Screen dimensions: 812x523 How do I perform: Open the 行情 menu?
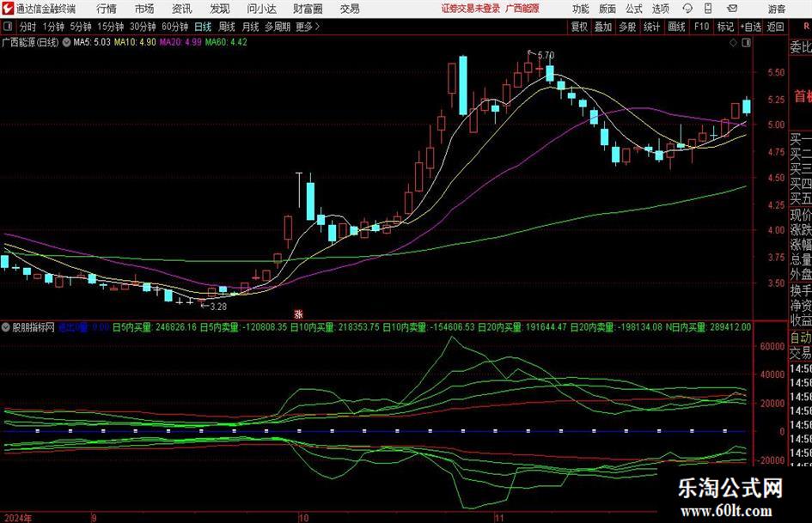point(107,9)
